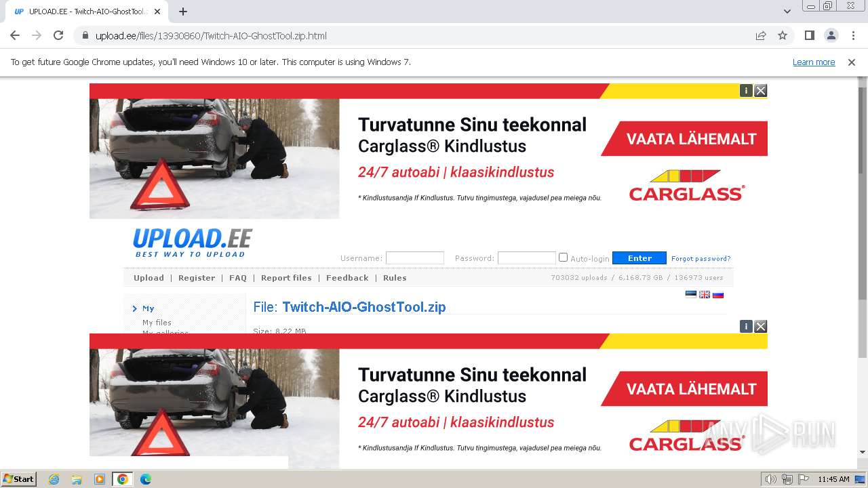Viewport: 868px width, 488px height.
Task: Open the Windows Start menu
Action: (x=18, y=479)
